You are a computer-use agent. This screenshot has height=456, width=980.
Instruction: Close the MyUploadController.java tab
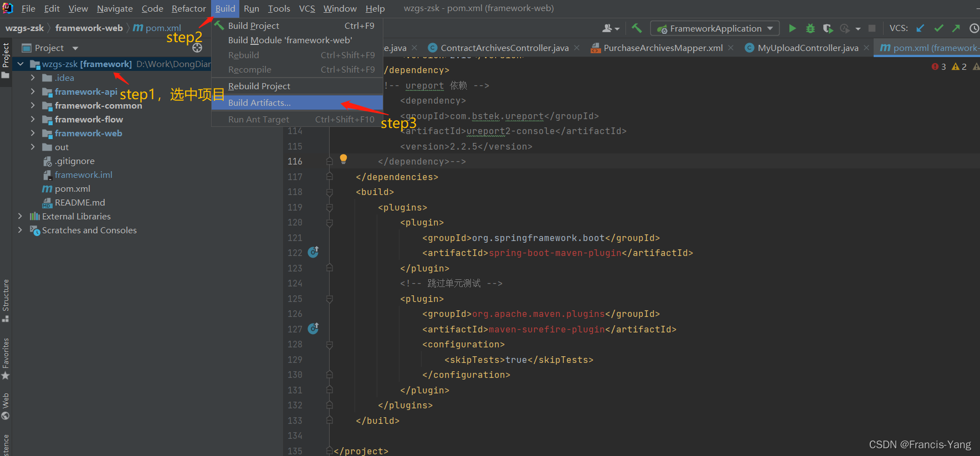point(866,48)
